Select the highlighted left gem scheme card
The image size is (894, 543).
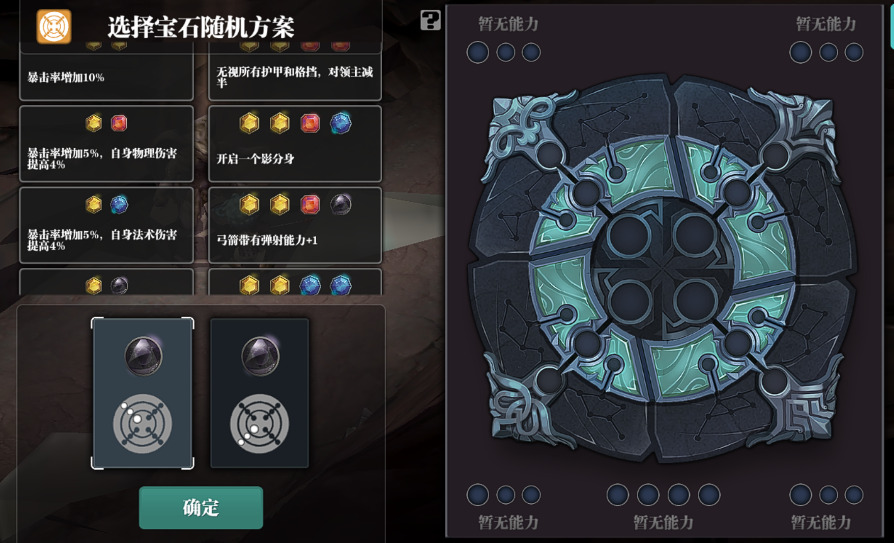point(143,394)
